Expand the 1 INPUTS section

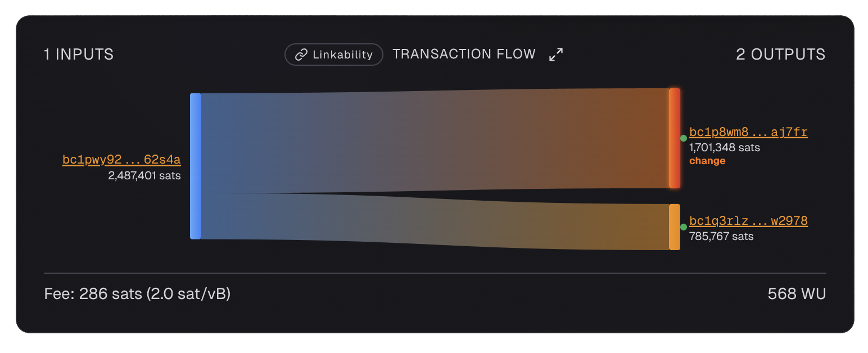(x=78, y=54)
